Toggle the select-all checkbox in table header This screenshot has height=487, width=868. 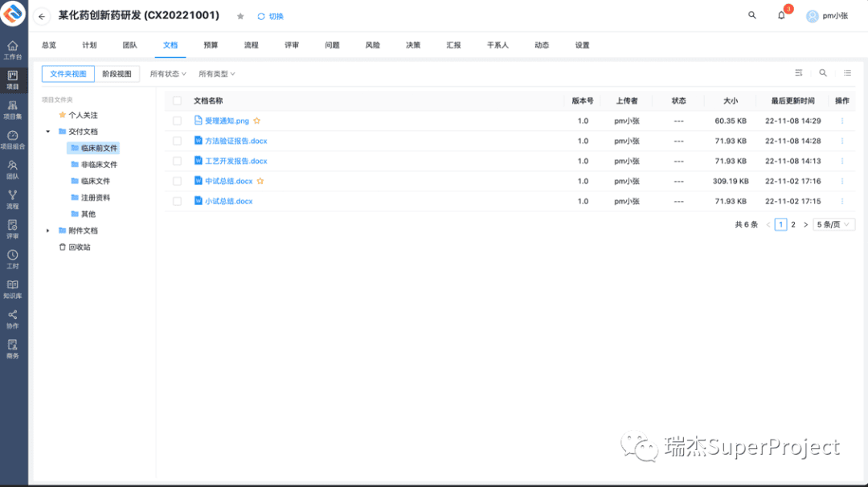click(x=177, y=100)
